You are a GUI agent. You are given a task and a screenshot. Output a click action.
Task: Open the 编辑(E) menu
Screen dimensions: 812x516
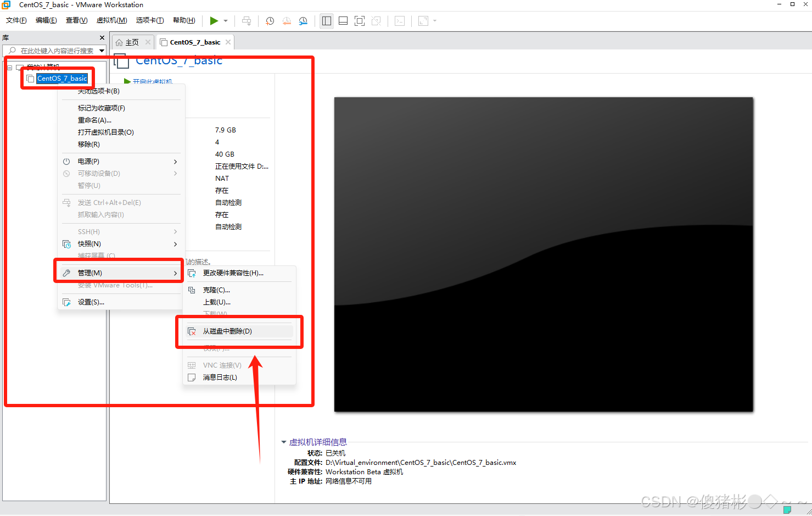46,20
